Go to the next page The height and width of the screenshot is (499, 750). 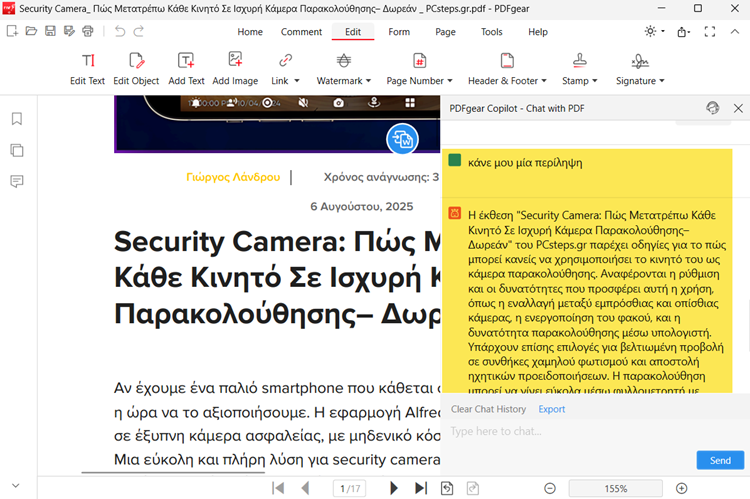[394, 488]
